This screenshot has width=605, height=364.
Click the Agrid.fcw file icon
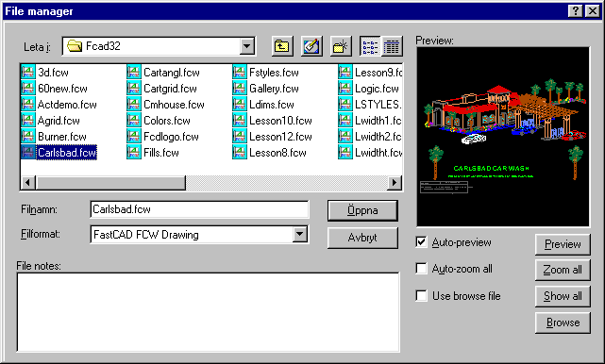click(x=28, y=121)
